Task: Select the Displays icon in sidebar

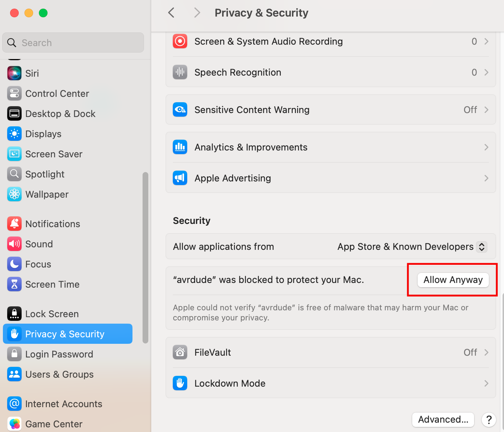Action: tap(14, 134)
